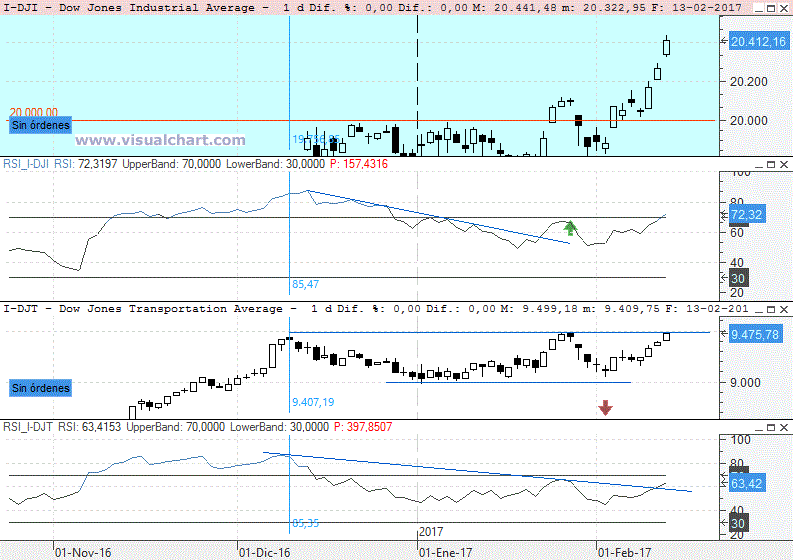Click the cursor value 85,47 in RSI_I-DJI

(x=305, y=284)
